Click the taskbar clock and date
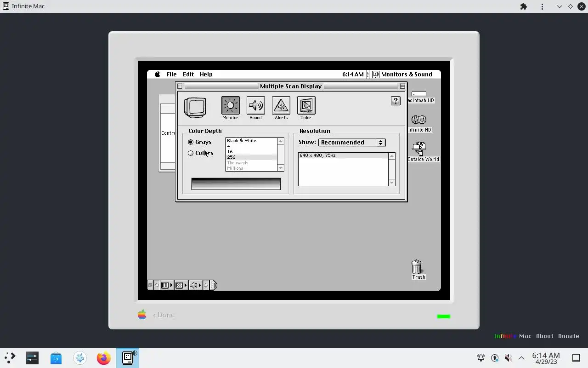 point(546,358)
